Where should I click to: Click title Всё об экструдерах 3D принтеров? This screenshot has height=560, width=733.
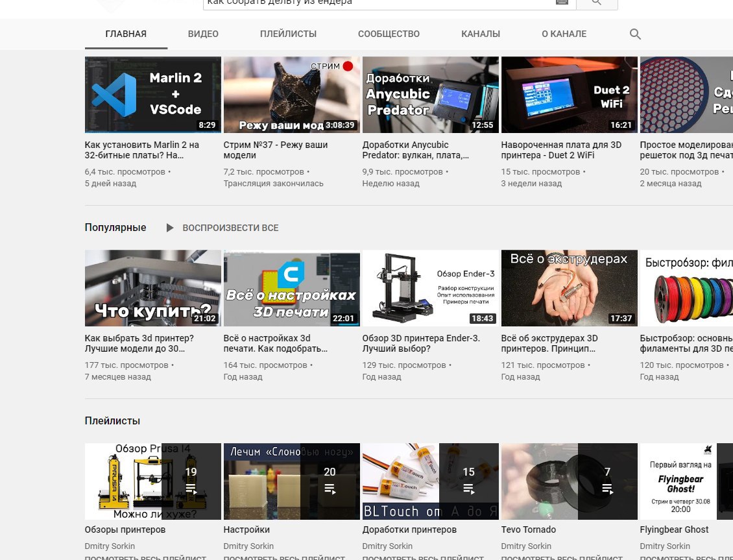pos(549,343)
